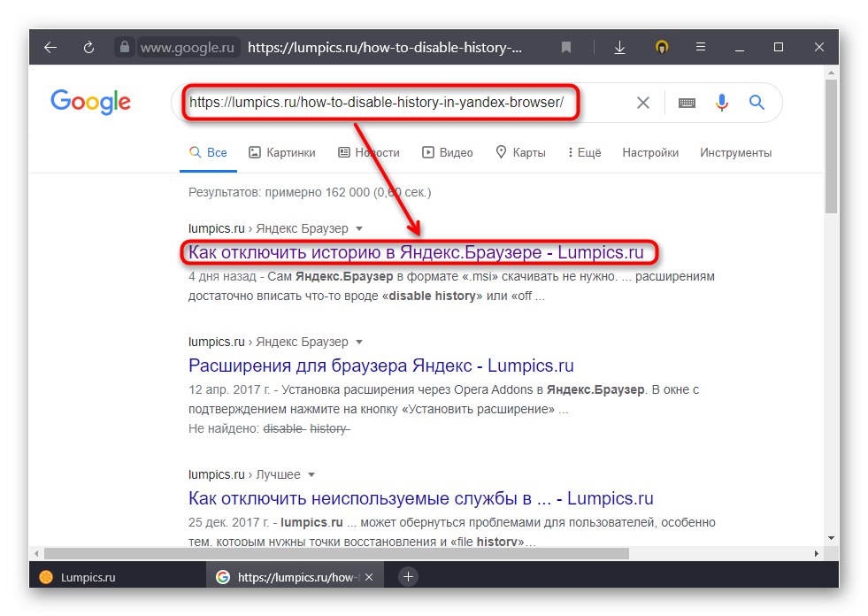
Task: Click the www.google.ru address bar domain
Action: click(187, 47)
